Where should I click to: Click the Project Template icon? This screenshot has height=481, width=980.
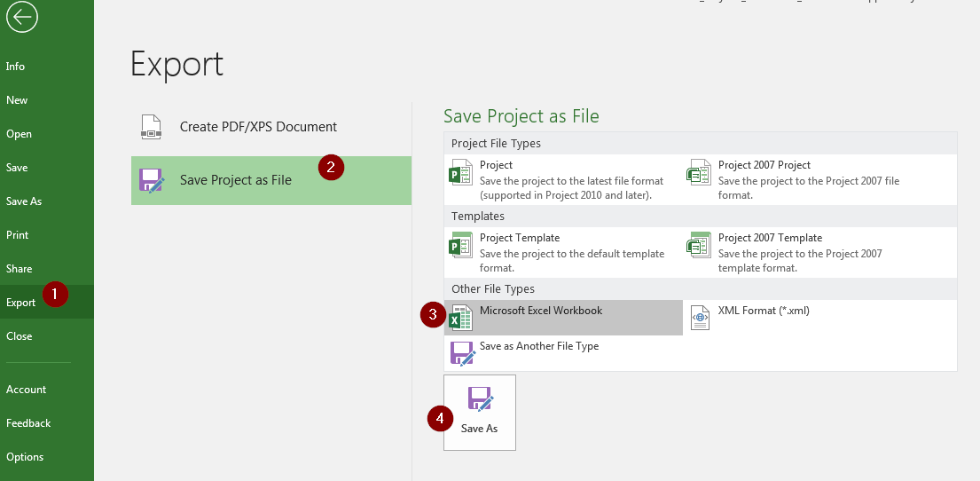[461, 245]
